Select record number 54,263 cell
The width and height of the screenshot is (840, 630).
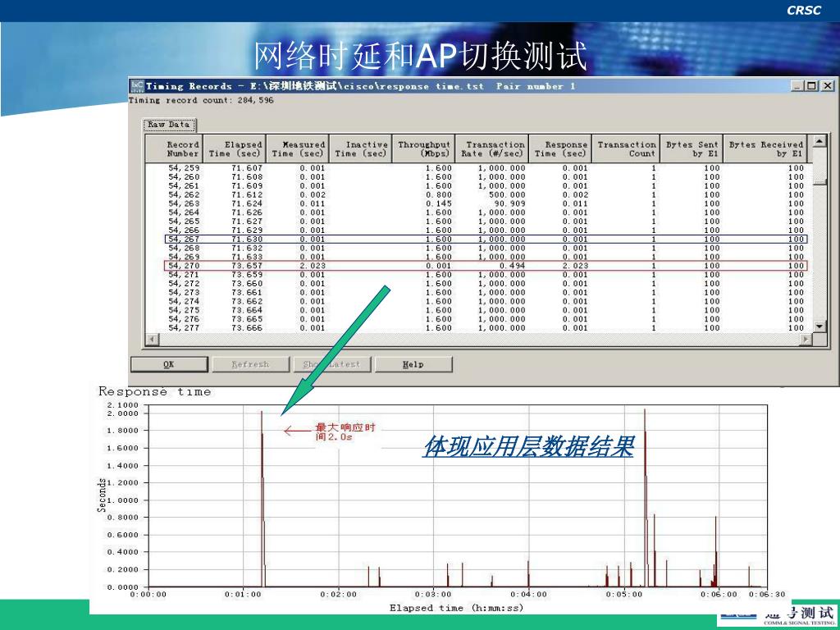point(184,203)
